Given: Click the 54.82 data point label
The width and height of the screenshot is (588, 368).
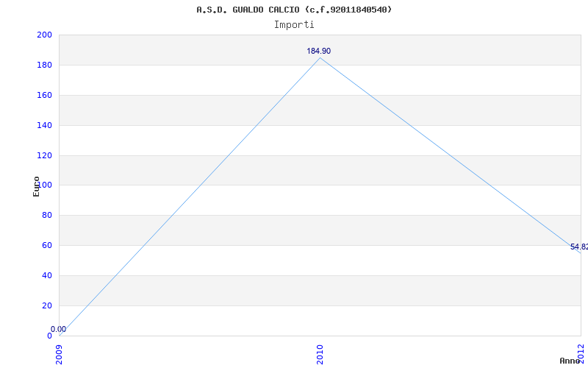Looking at the screenshot, I should point(579,247).
